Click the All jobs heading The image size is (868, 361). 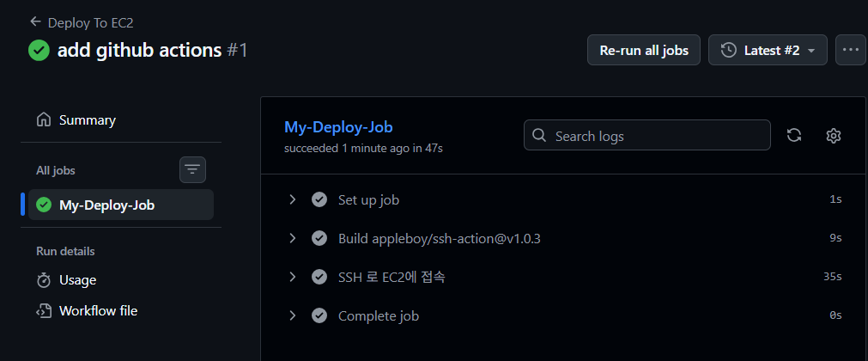pos(55,170)
